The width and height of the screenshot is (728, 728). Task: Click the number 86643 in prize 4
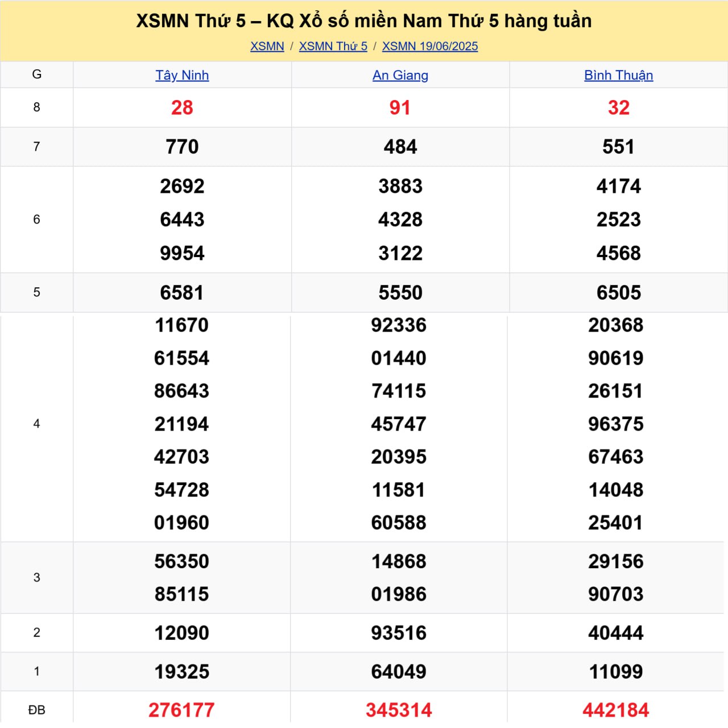[182, 391]
